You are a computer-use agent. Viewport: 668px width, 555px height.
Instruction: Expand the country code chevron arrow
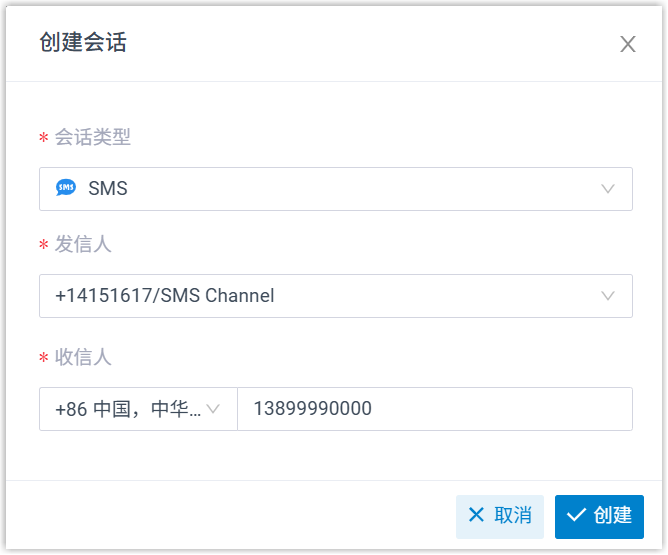213,409
